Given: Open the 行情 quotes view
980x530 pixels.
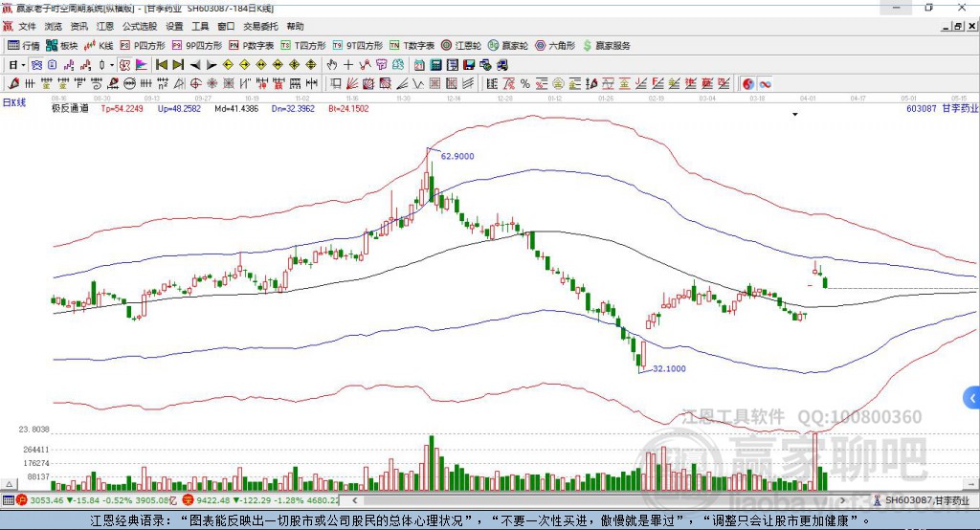Looking at the screenshot, I should [24, 46].
